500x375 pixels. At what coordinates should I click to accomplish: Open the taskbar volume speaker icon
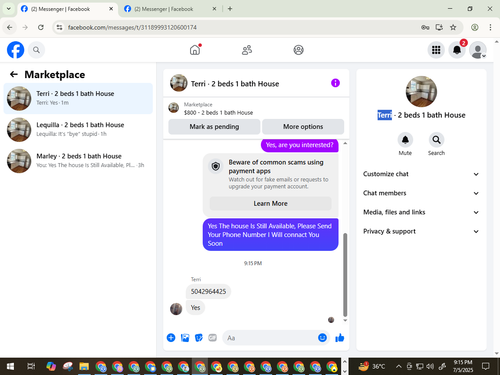pyautogui.click(x=430, y=367)
